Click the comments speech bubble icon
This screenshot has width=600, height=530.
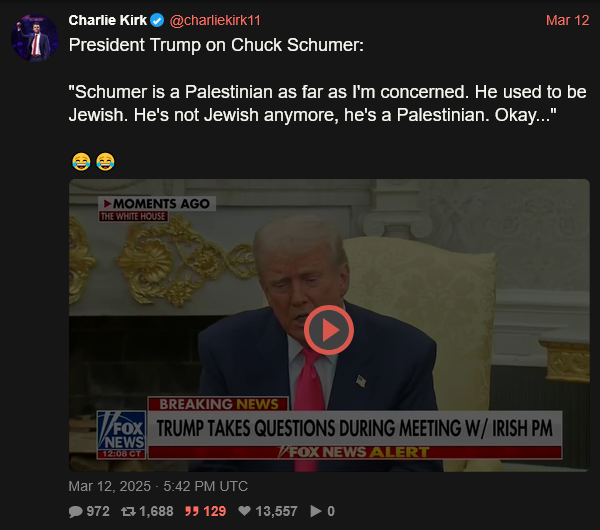(x=75, y=511)
